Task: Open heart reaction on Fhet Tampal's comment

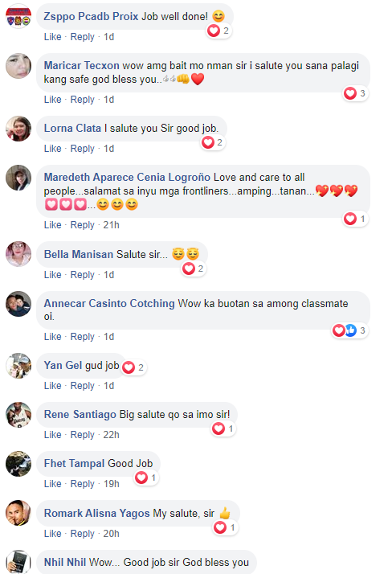Action: click(146, 478)
